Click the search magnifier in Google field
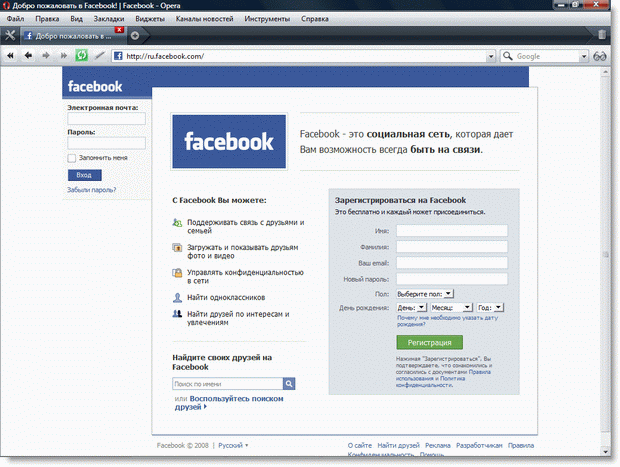Screen dimensions: 620x467 coord(508,56)
